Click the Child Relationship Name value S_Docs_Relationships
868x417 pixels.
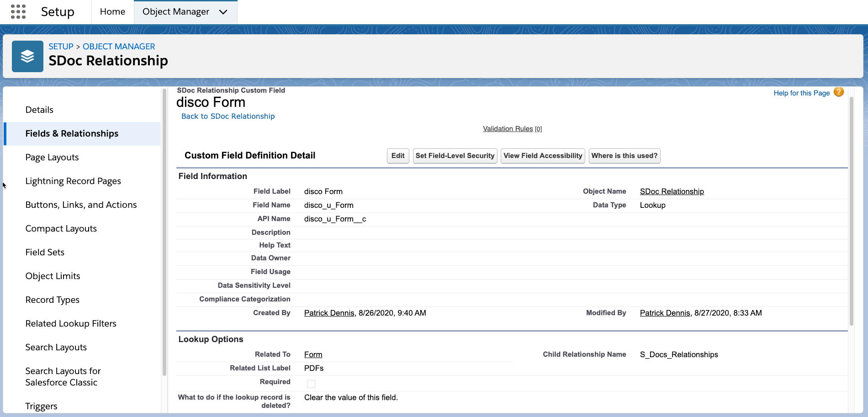point(679,354)
